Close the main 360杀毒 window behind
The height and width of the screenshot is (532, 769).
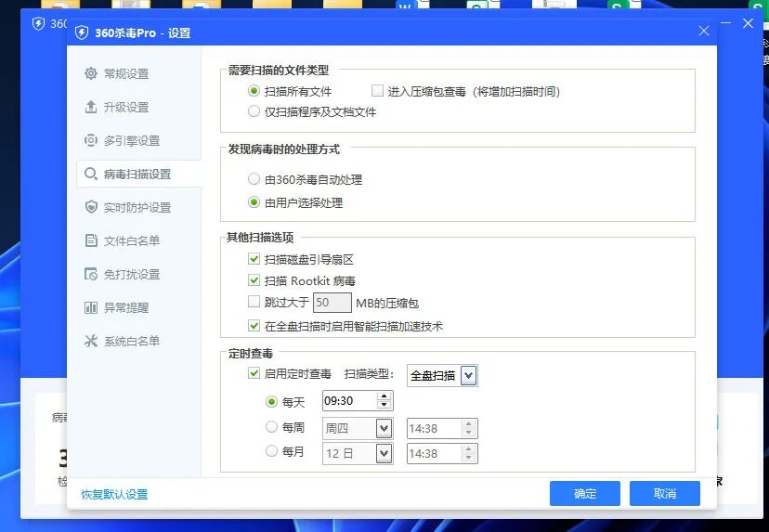click(x=748, y=23)
